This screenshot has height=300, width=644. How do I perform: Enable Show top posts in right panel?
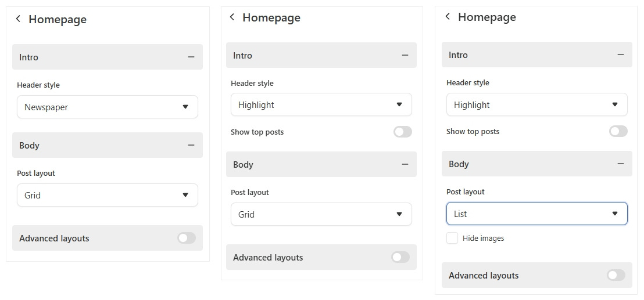coord(618,131)
